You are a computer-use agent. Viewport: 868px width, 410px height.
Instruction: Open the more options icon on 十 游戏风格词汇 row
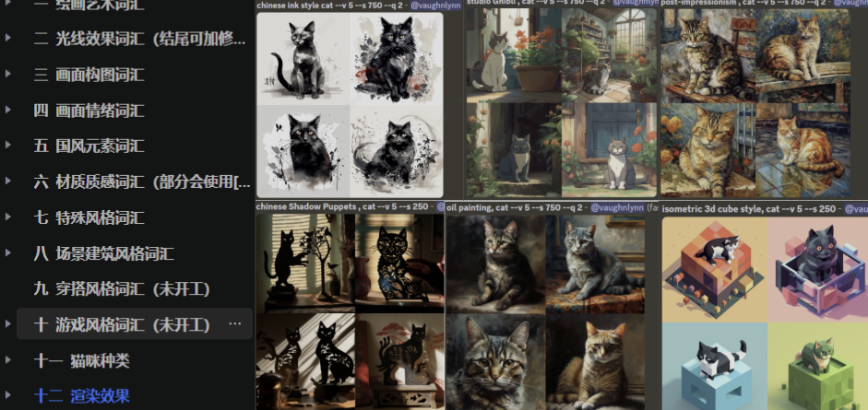(234, 323)
